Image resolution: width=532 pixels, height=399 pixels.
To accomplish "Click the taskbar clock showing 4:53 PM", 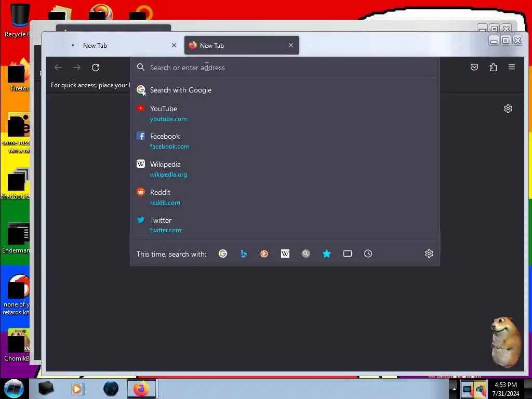I will point(506,389).
